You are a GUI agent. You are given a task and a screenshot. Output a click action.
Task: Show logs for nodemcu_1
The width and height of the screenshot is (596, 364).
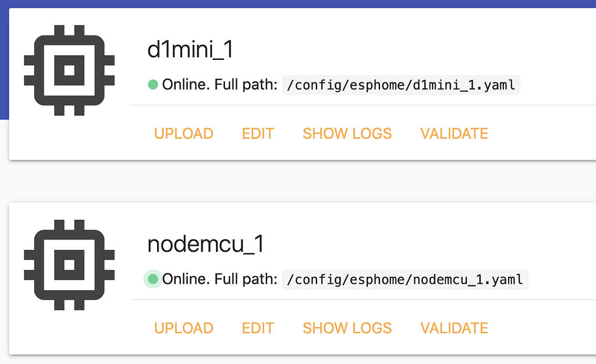tap(347, 328)
